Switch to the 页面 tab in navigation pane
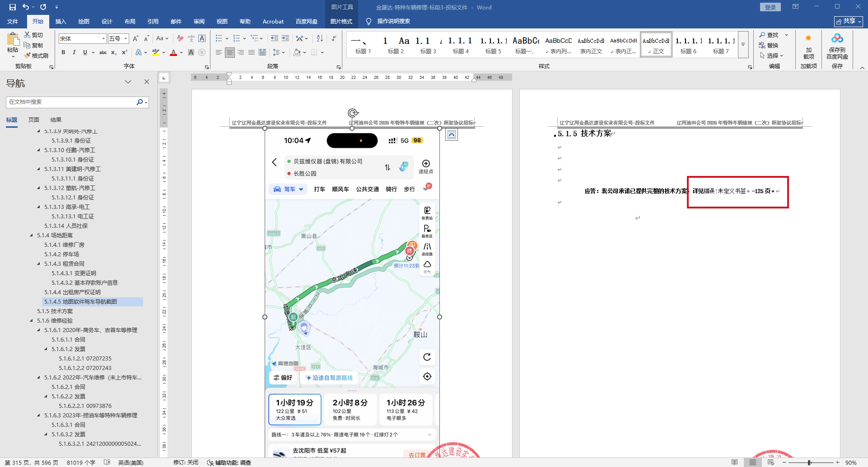868x467 pixels. pyautogui.click(x=34, y=120)
